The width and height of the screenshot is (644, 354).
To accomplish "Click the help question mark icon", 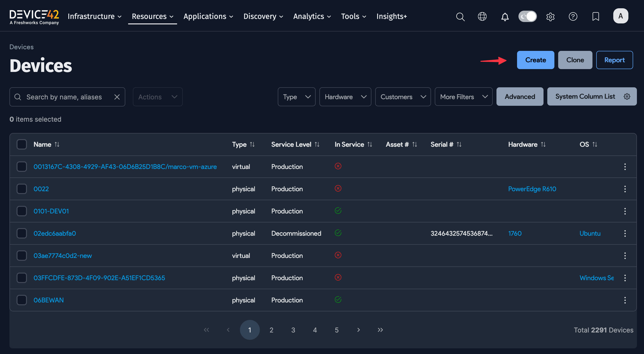I will [x=573, y=17].
